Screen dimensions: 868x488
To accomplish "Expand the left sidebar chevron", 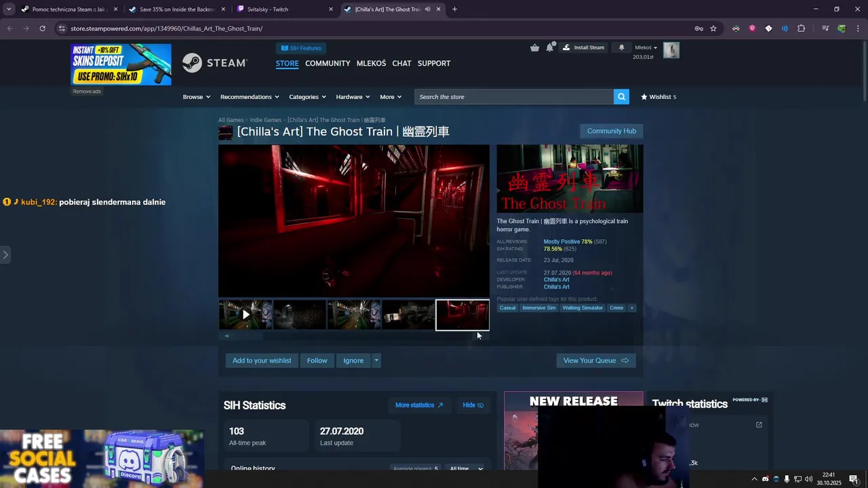I will point(5,255).
